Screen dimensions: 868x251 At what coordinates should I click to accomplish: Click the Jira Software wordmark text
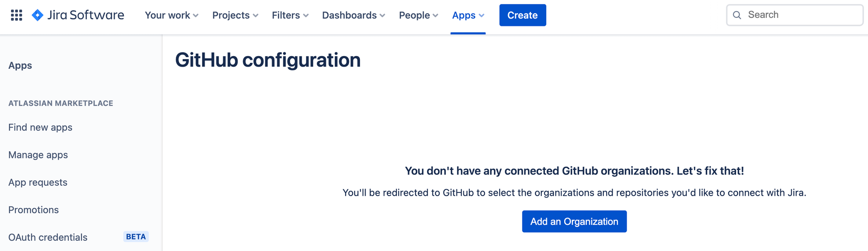click(x=86, y=15)
